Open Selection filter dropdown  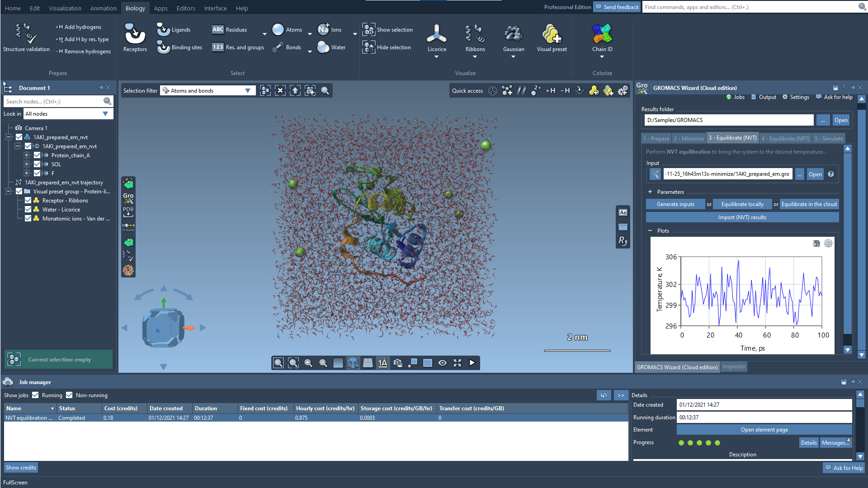click(208, 91)
